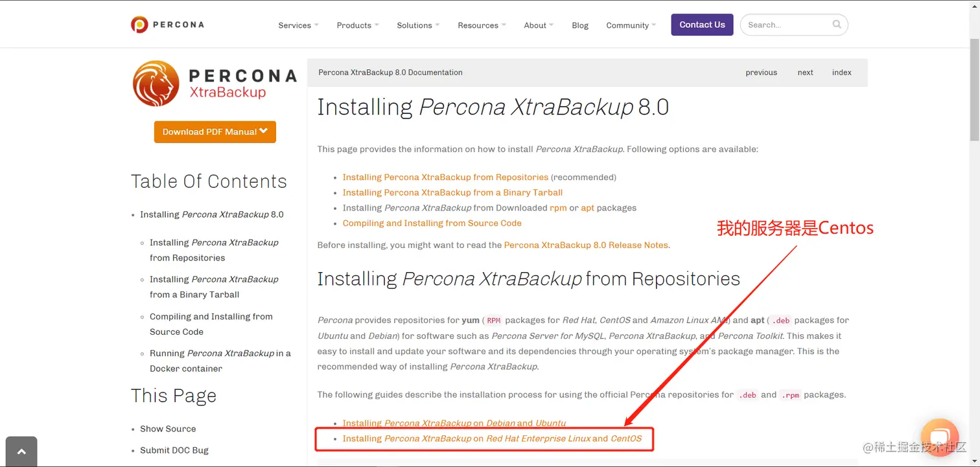Open the Blog page
Image resolution: width=980 pixels, height=467 pixels.
coord(580,25)
